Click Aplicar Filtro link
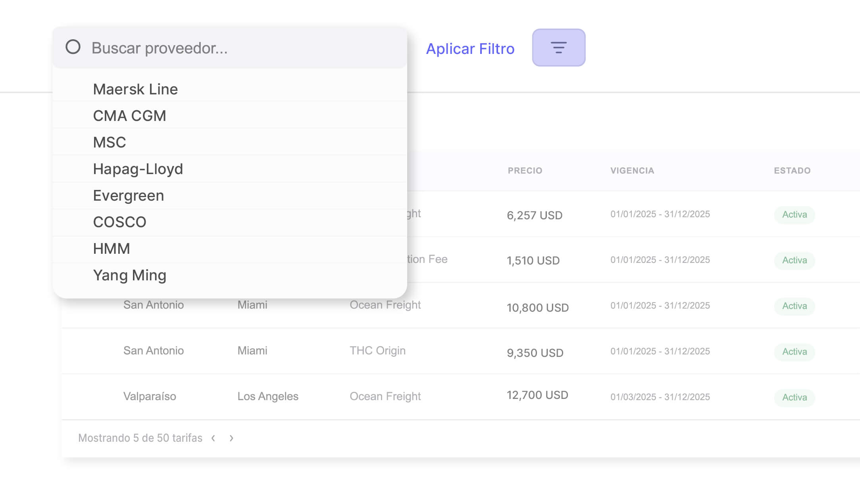The height and width of the screenshot is (504, 860). (x=470, y=49)
